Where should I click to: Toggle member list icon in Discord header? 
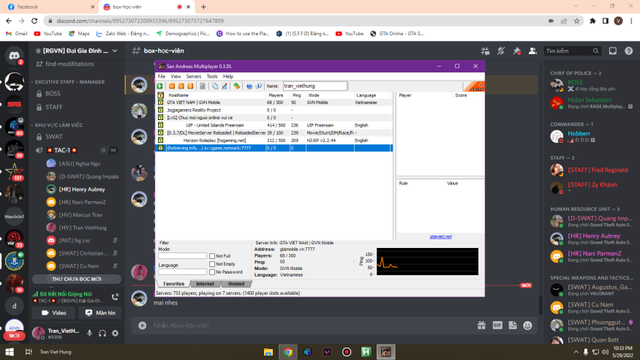[533, 51]
